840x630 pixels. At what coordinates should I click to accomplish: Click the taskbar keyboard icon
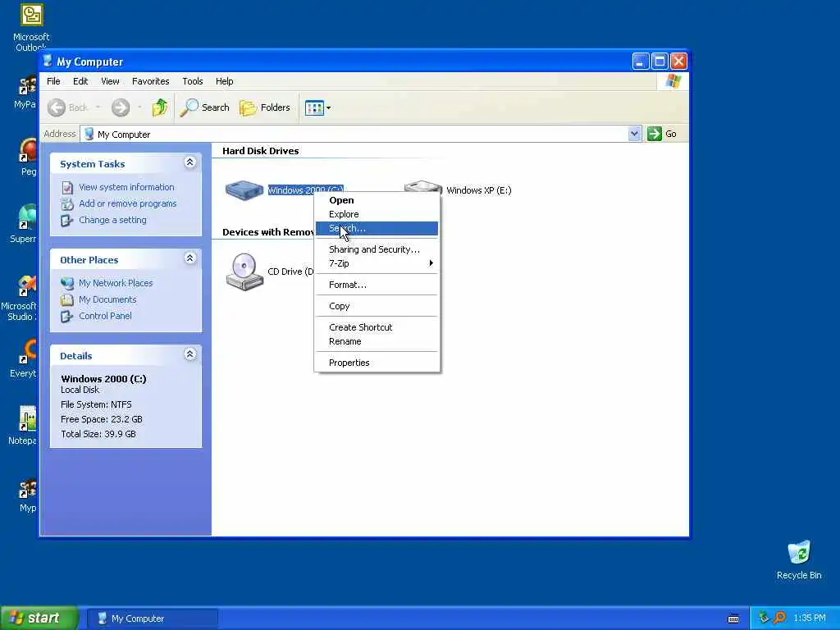pyautogui.click(x=734, y=619)
